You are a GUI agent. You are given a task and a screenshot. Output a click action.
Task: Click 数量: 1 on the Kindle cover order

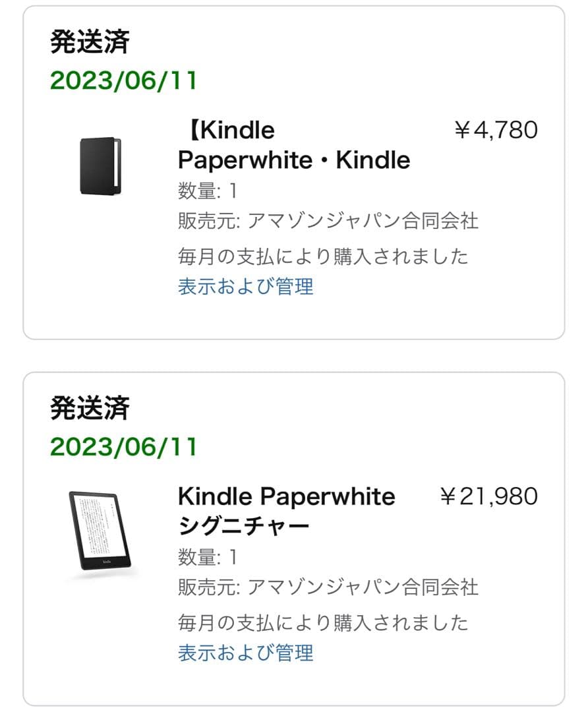pyautogui.click(x=206, y=189)
